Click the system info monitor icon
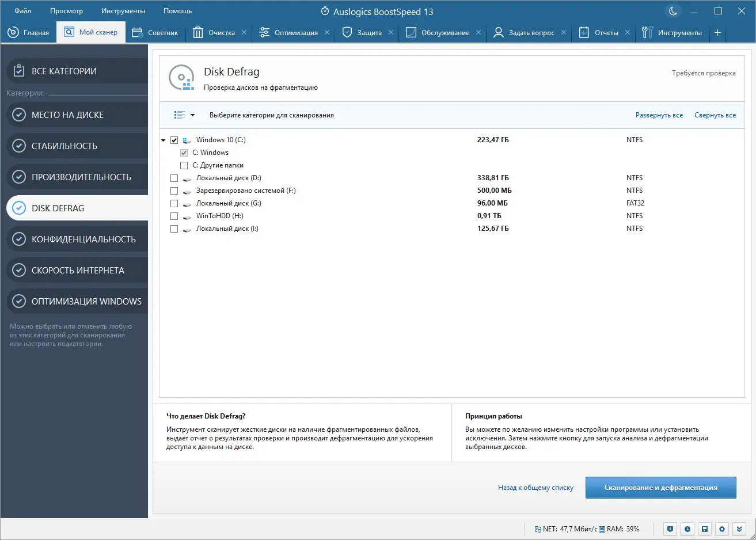Viewport: 756px width, 540px height. click(x=670, y=528)
